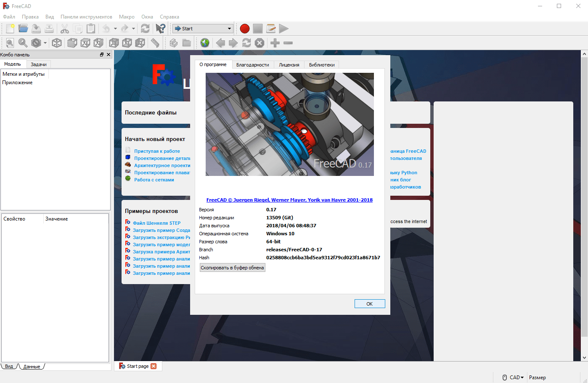Close the Комбо панель

[x=109, y=55]
